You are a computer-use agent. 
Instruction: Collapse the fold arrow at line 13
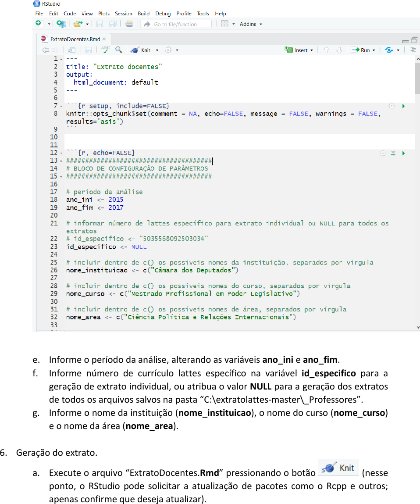point(61,161)
